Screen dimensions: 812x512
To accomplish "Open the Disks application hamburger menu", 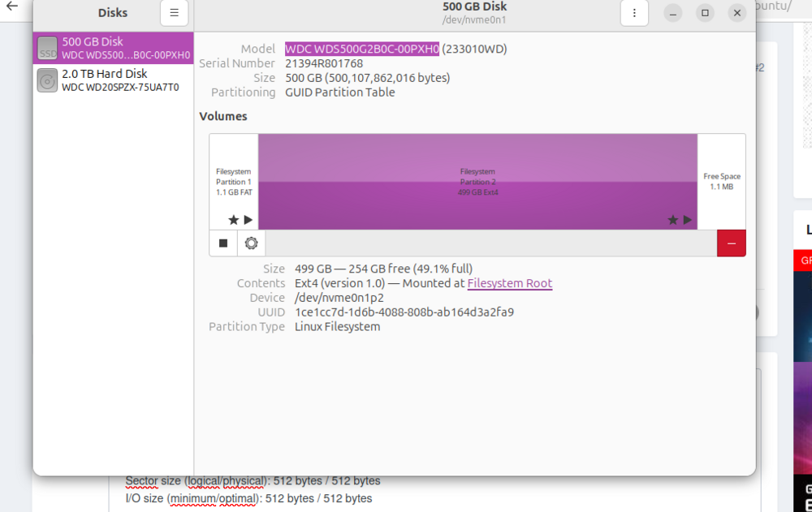I will coord(174,13).
